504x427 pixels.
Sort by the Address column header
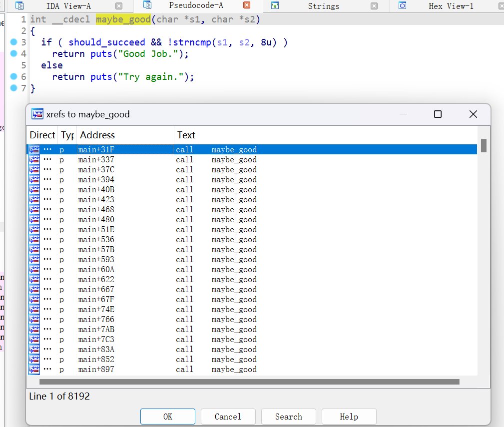coord(125,135)
